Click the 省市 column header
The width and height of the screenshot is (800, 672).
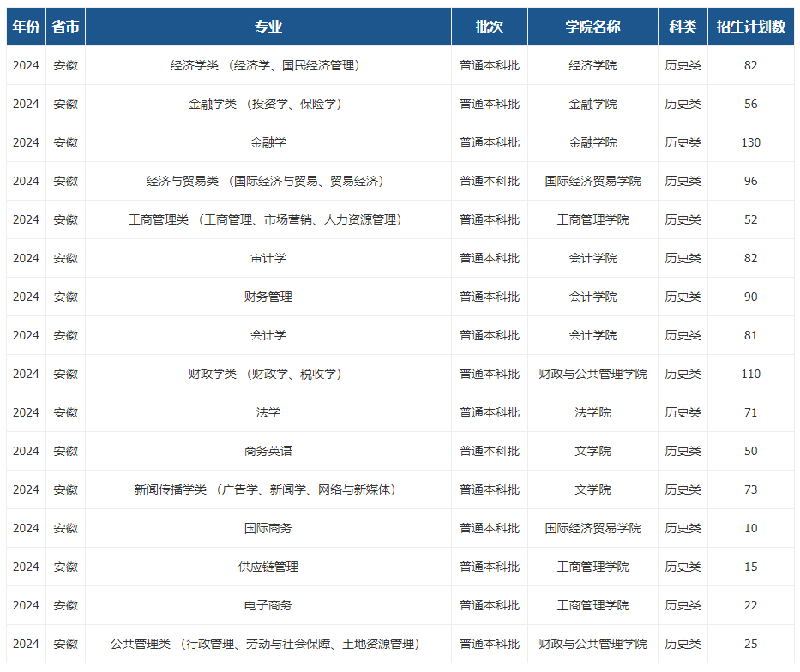click(66, 27)
